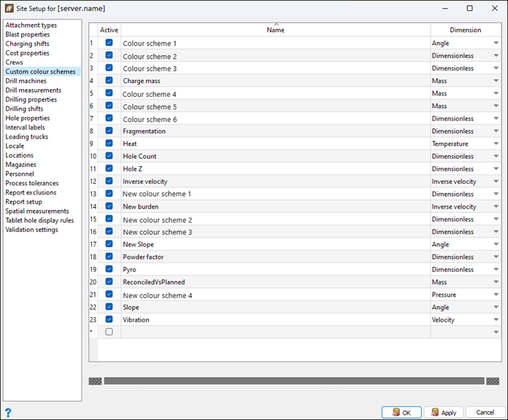Click the left arrow of horizontal scrollbar

(x=95, y=381)
